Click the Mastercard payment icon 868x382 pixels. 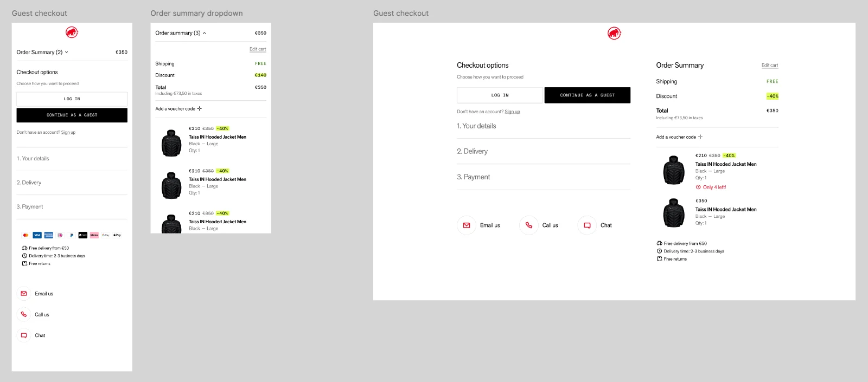tap(25, 235)
